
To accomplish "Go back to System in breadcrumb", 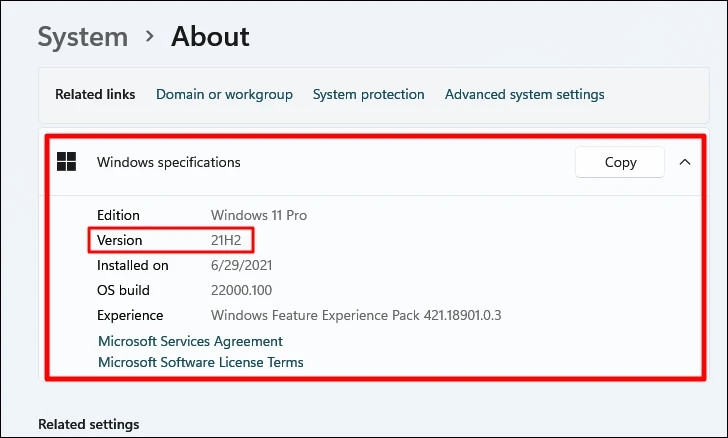I will point(82,37).
